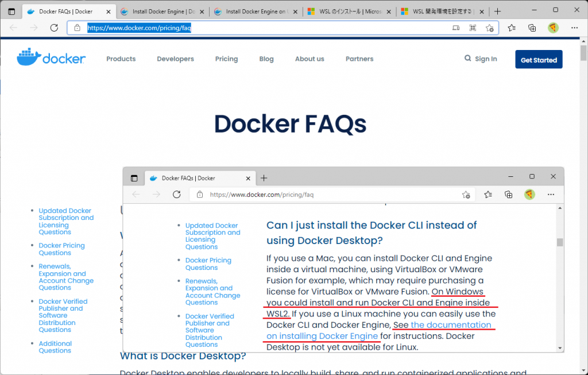Open the site search next to Sign In
This screenshot has width=588, height=375.
(x=467, y=58)
